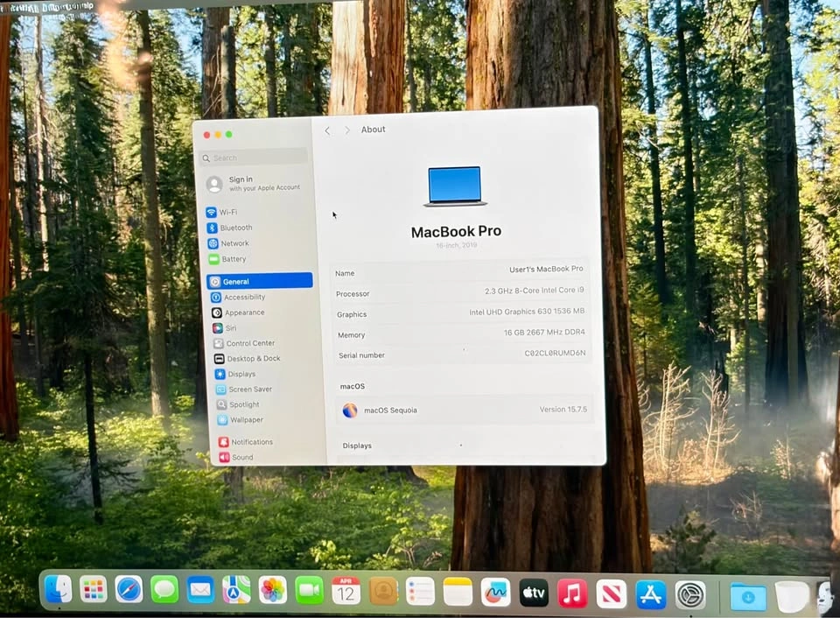Open Apple TV from the Dock
840x618 pixels.
click(x=534, y=593)
